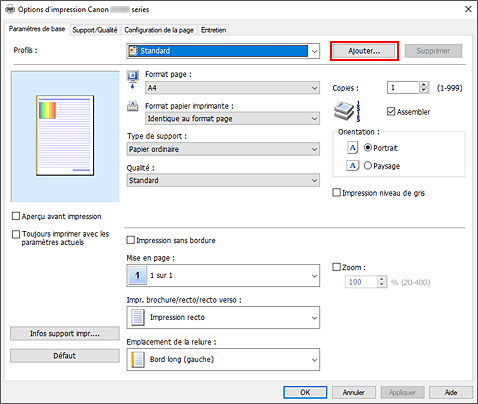Open the Type de support dropdown

pos(223,149)
